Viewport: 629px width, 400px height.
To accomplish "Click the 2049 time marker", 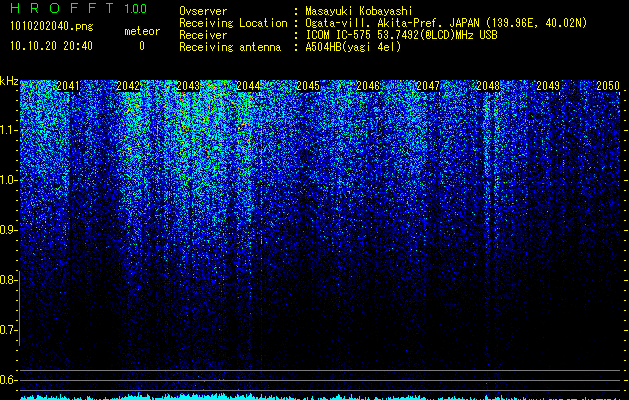I will 548,86.
